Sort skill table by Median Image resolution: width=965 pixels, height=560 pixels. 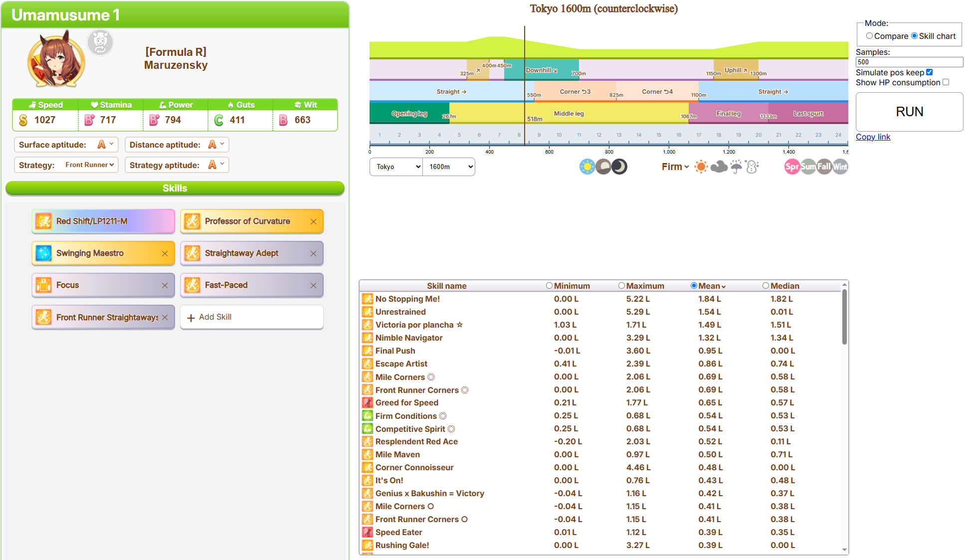coord(766,286)
